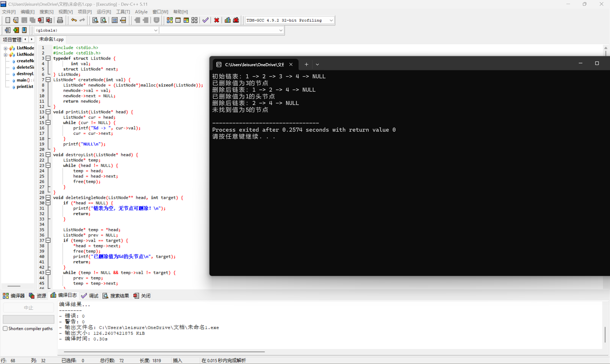Open the 运行[R] menu
The height and width of the screenshot is (364, 610).
[104, 11]
